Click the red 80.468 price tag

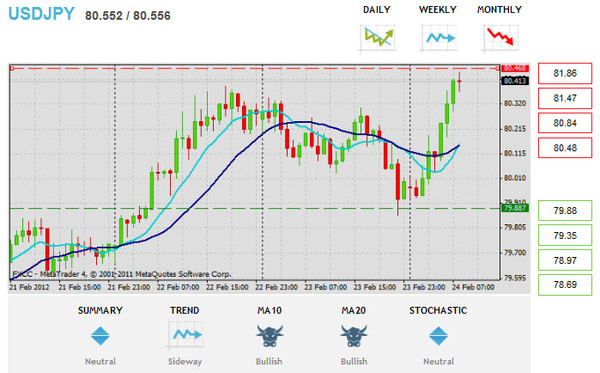pos(515,68)
